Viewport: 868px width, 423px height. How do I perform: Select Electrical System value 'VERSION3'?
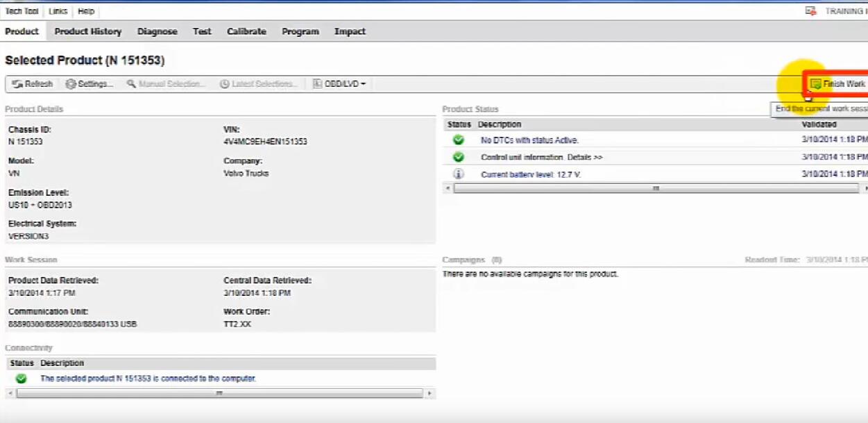[x=28, y=236]
